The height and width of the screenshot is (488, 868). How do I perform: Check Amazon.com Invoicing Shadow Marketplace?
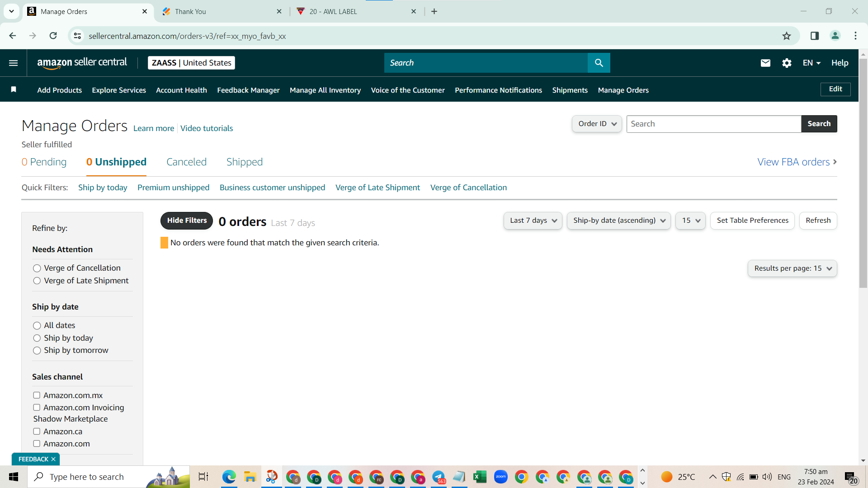coord(37,408)
